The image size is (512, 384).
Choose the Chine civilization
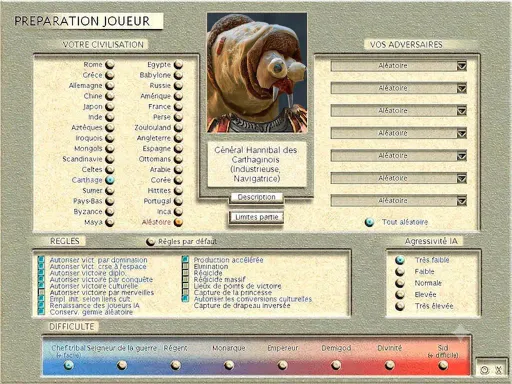click(110, 96)
